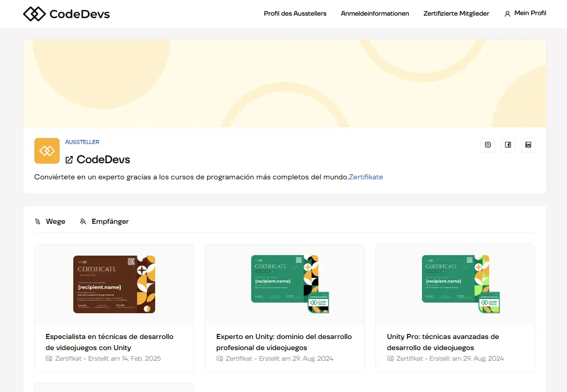Click the certificate badge icon under Unity Pro card

(390, 358)
